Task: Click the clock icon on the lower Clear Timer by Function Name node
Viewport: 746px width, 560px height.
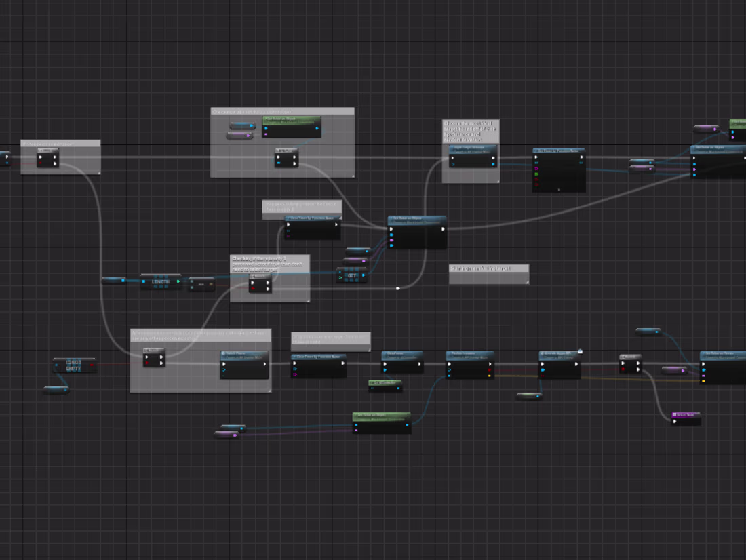Action: [x=294, y=357]
